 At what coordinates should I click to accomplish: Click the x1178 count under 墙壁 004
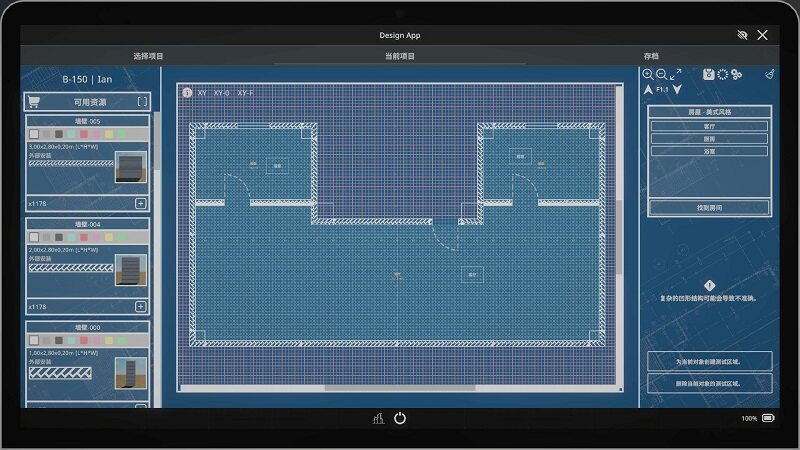click(37, 307)
